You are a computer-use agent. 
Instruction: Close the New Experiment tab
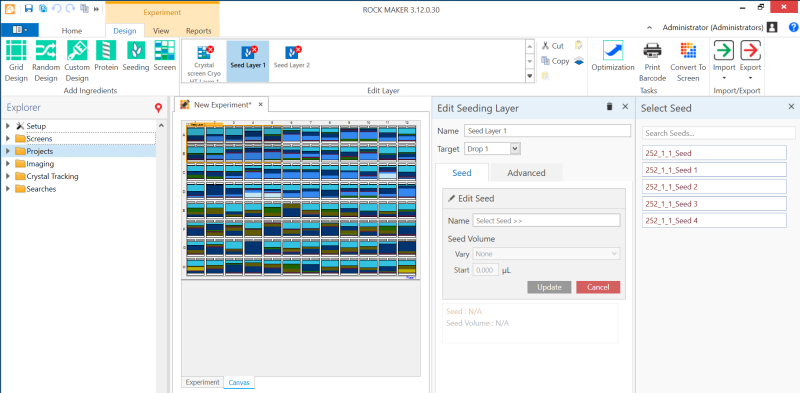pos(260,105)
